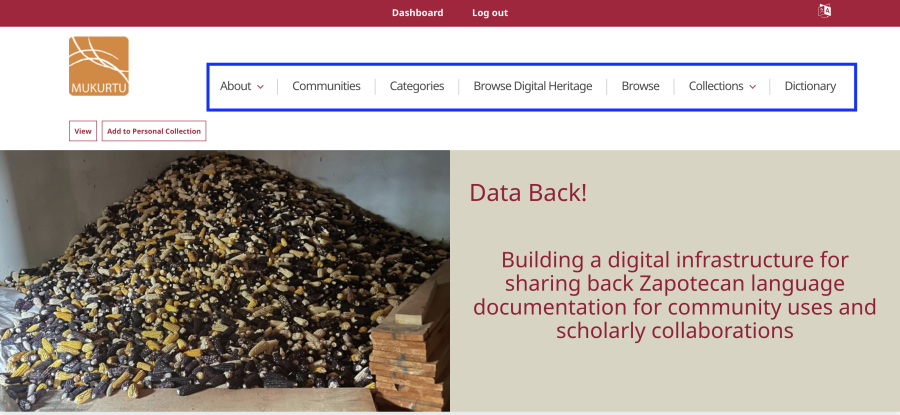Click the Mukurtu logo

tap(99, 66)
